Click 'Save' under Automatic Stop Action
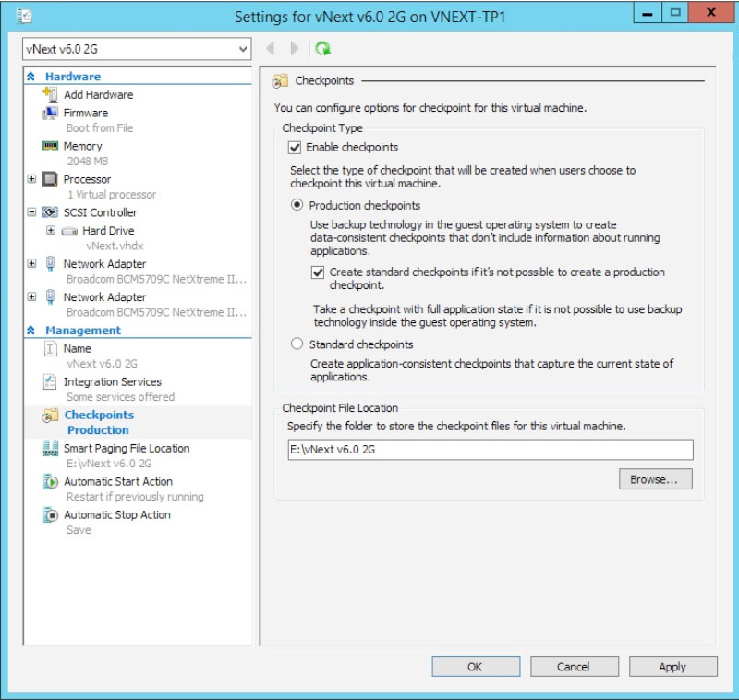739x700 pixels. tap(79, 530)
